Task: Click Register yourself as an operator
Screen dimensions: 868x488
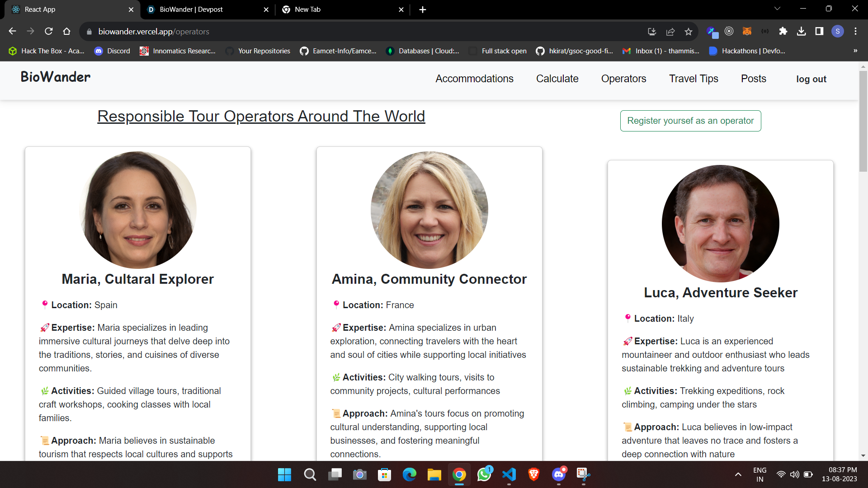Action: [690, 121]
